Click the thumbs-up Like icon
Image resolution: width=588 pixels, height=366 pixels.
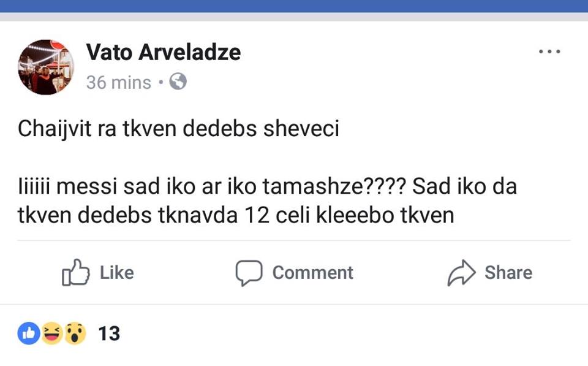(76, 273)
